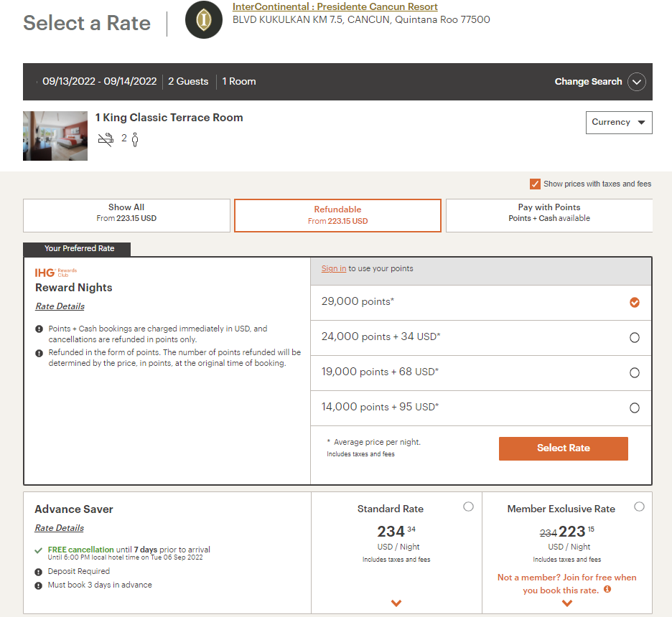Open the Currency dropdown

(619, 123)
